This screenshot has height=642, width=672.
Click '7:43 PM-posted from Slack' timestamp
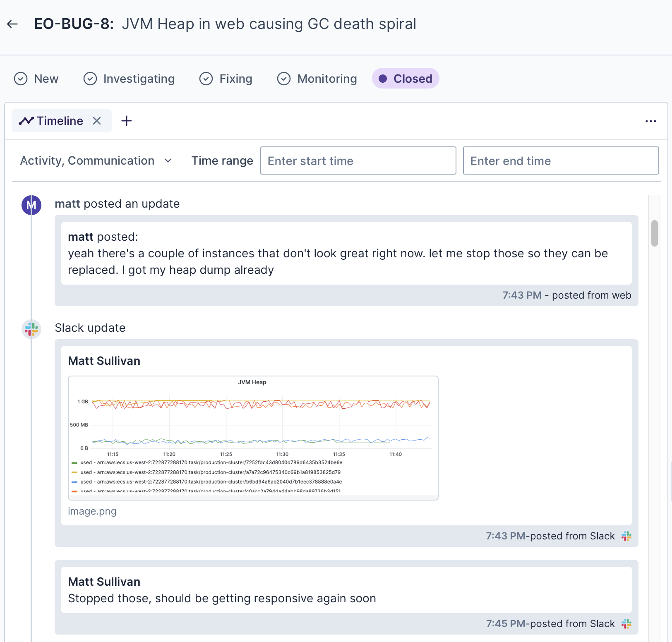(x=550, y=536)
